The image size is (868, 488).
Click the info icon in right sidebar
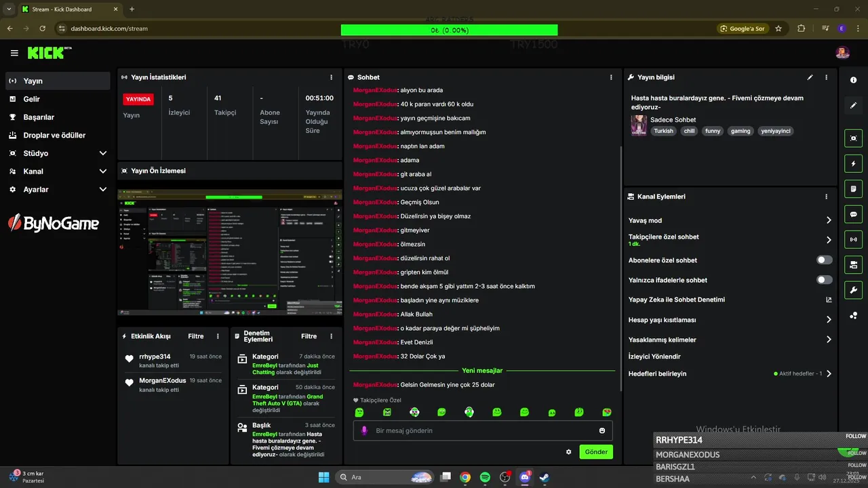point(853,80)
